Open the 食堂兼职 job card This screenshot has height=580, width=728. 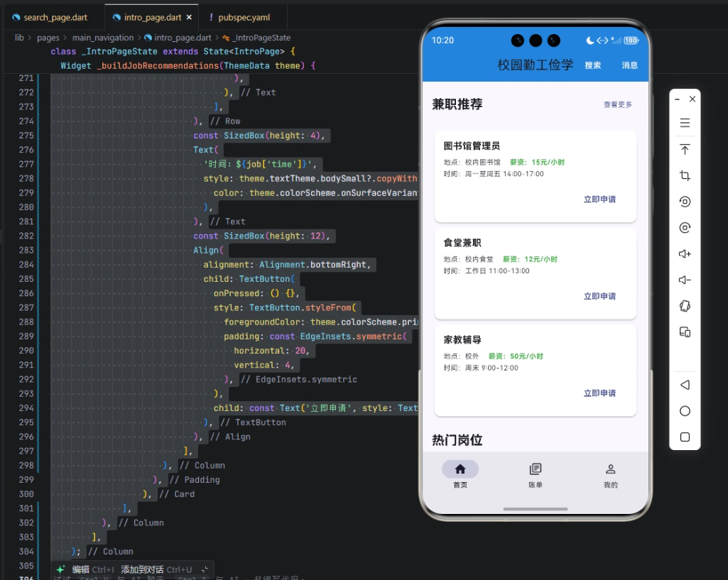tap(536, 273)
